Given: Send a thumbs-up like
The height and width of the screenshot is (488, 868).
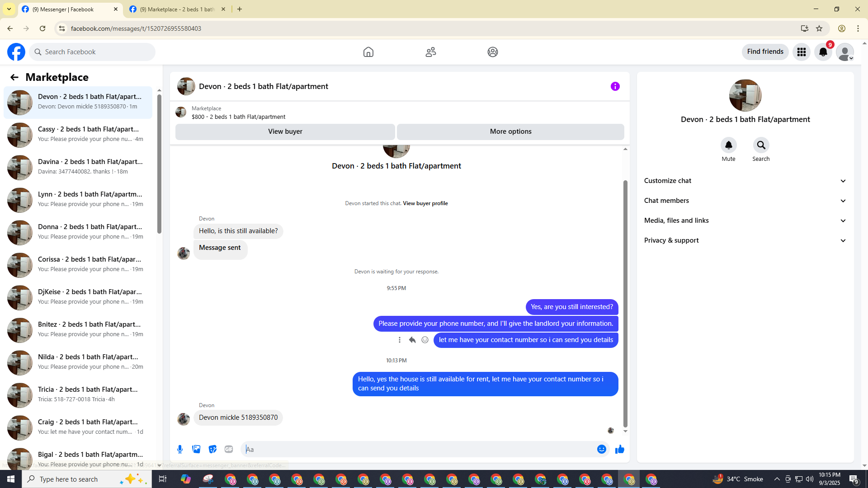Looking at the screenshot, I should 620,449.
